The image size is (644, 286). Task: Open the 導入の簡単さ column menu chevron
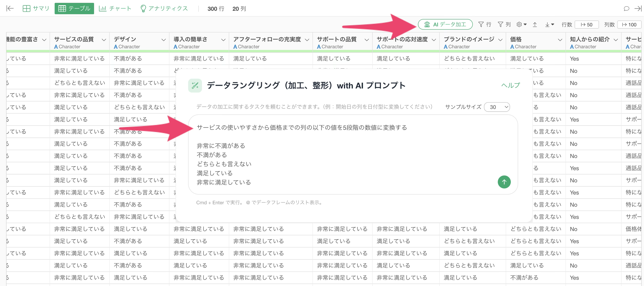coord(223,40)
